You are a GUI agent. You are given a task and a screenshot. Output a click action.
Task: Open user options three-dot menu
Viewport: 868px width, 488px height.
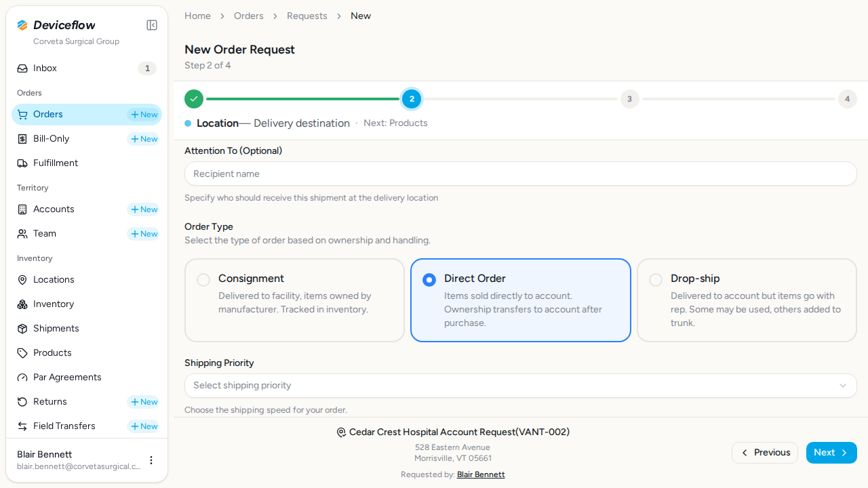coord(151,460)
